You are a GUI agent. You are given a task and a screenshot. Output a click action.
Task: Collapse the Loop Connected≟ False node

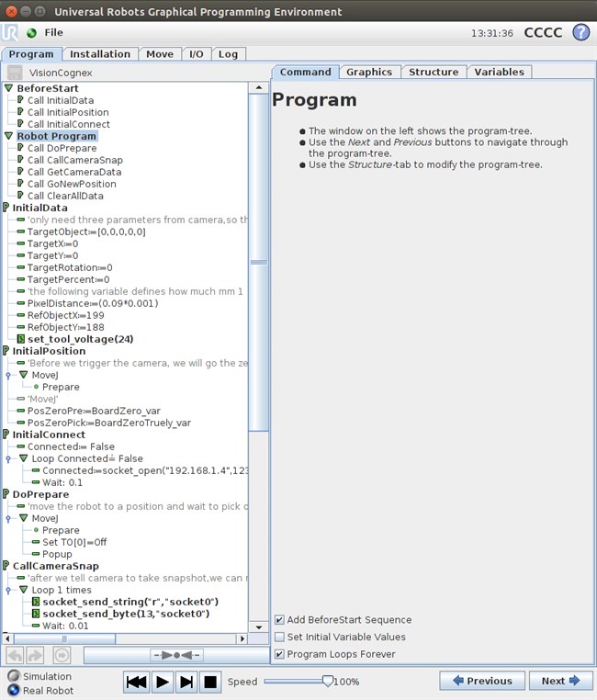tap(24, 458)
